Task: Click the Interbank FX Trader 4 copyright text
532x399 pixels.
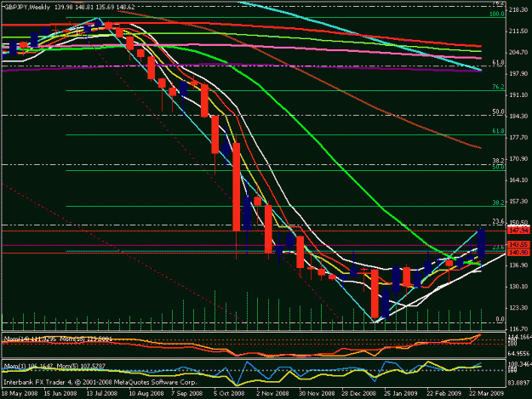Action: (x=100, y=382)
